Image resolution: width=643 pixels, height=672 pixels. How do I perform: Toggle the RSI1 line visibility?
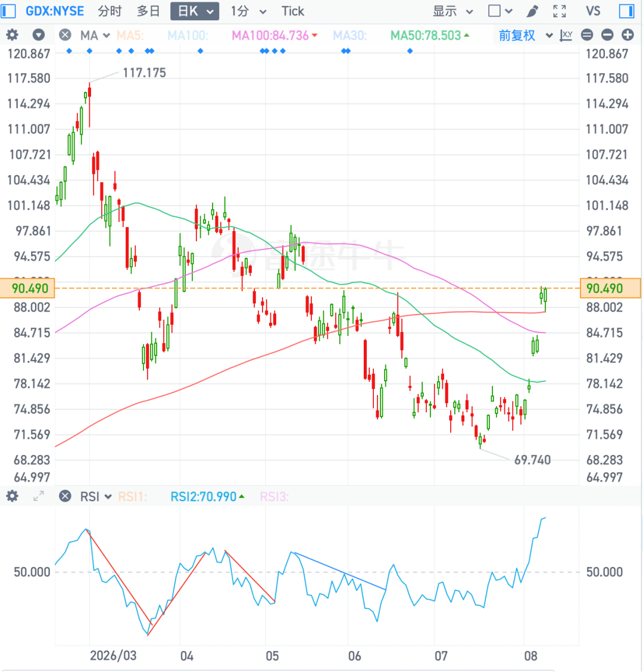coord(132,497)
